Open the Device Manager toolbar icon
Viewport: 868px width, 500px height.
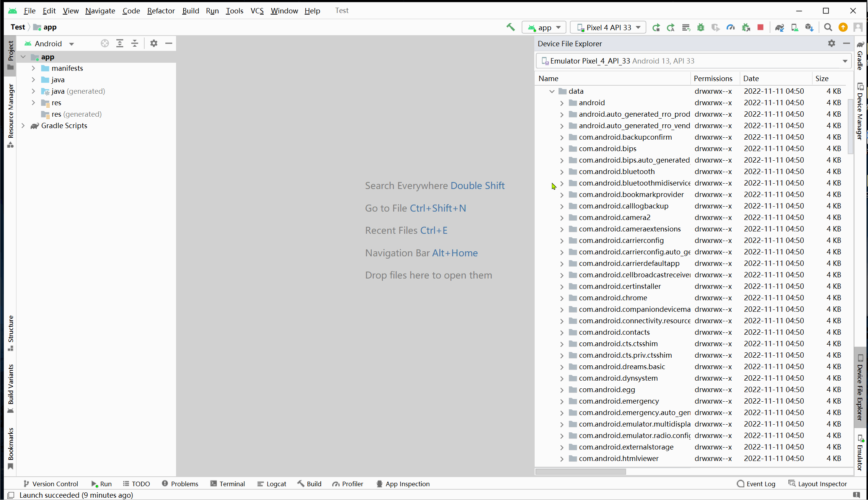(795, 28)
